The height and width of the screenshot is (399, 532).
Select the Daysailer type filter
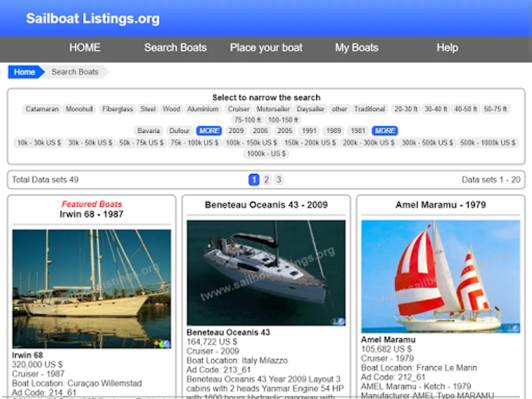(311, 109)
